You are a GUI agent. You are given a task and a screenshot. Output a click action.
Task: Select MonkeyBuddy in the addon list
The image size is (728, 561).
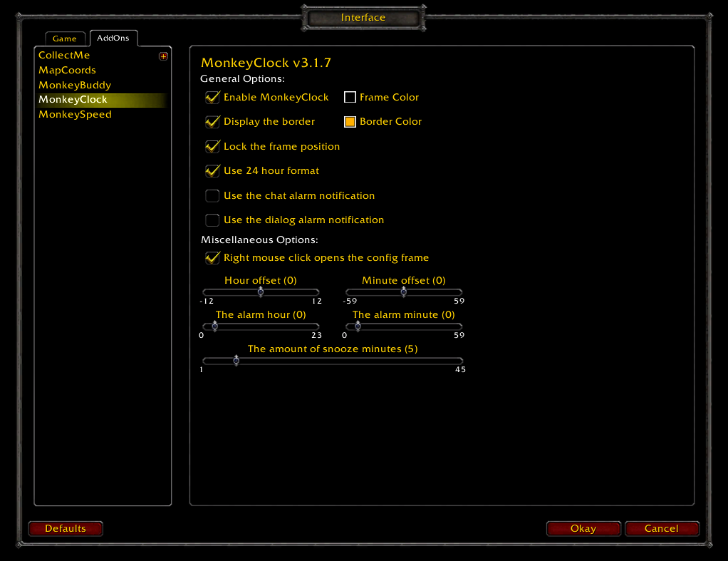point(75,85)
